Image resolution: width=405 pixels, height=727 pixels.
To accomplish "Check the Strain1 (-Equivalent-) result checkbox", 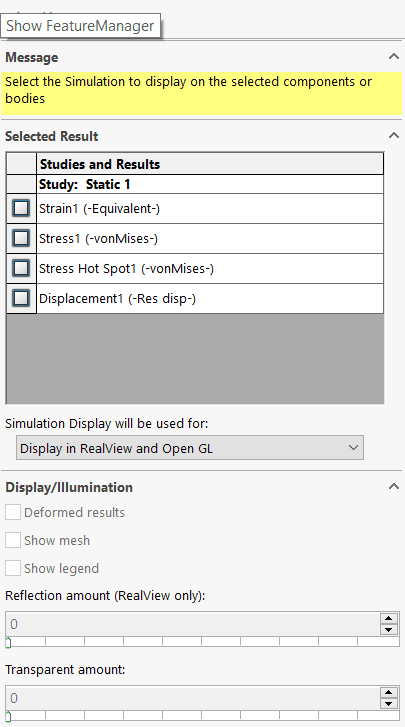I will 21,209.
